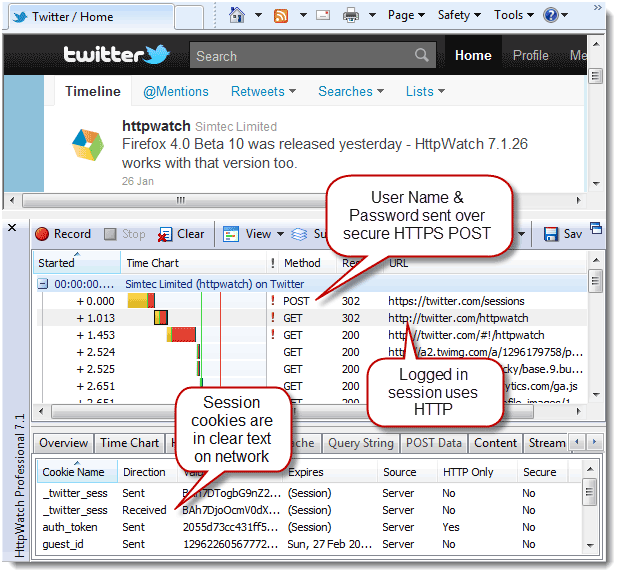
Task: Click the Read mail envelope icon
Action: click(x=323, y=15)
